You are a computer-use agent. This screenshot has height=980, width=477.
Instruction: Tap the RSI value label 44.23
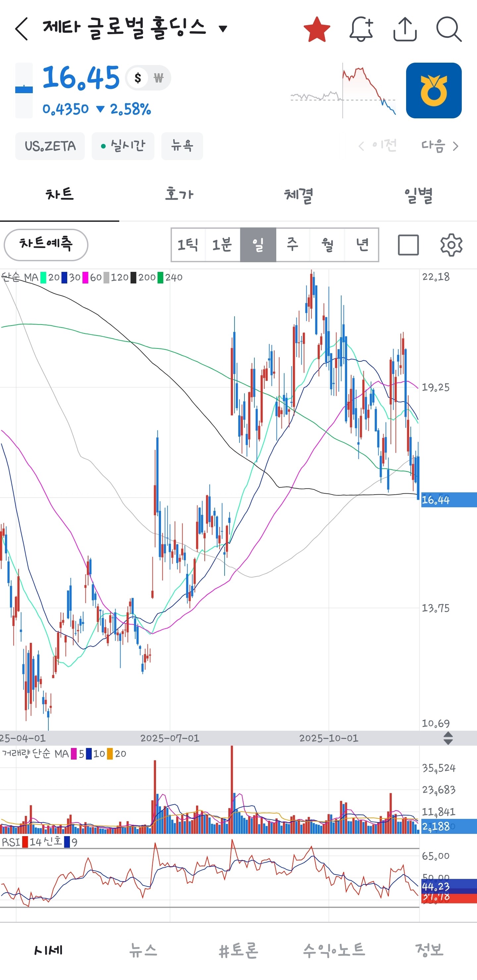tap(449, 887)
